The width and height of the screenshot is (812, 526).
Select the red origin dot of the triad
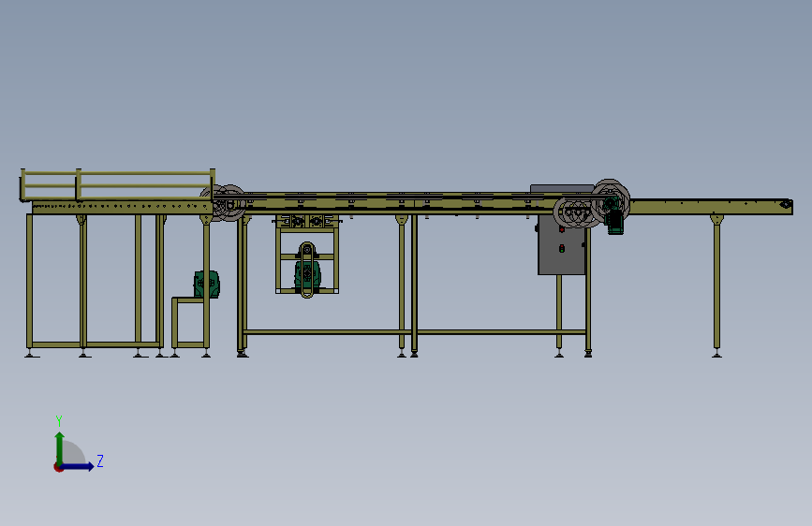[58, 467]
